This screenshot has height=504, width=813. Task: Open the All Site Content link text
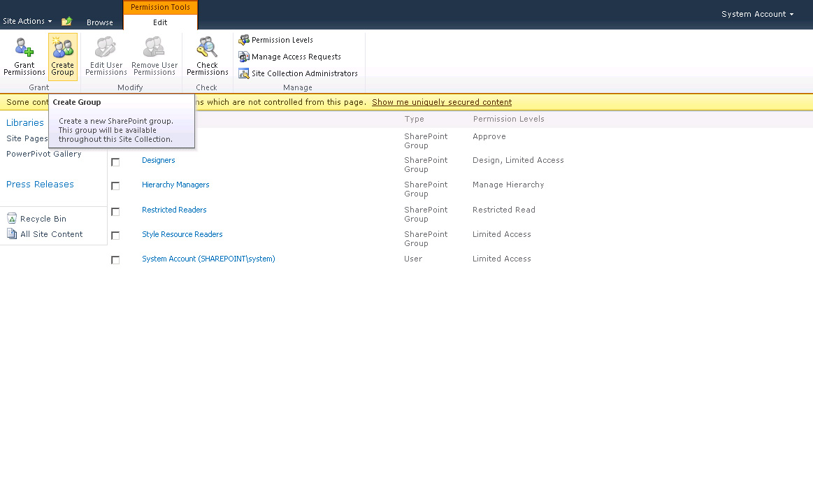(x=51, y=234)
